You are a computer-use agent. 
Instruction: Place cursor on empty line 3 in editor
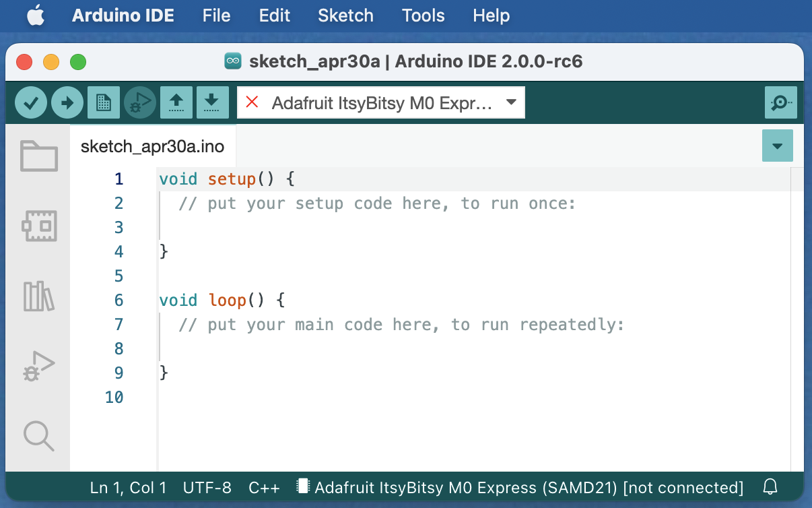tap(337, 228)
